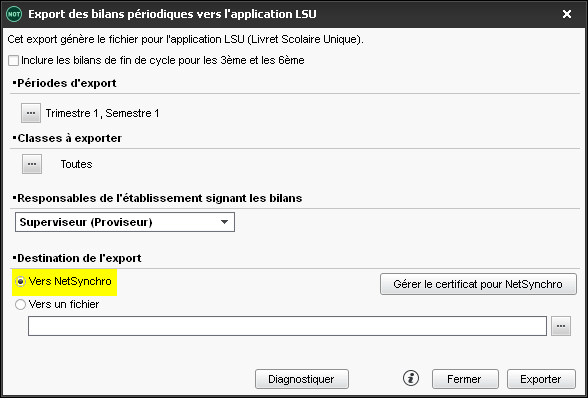Open the export periods selector ellipsis button
This screenshot has width=588, height=398.
[x=31, y=113]
